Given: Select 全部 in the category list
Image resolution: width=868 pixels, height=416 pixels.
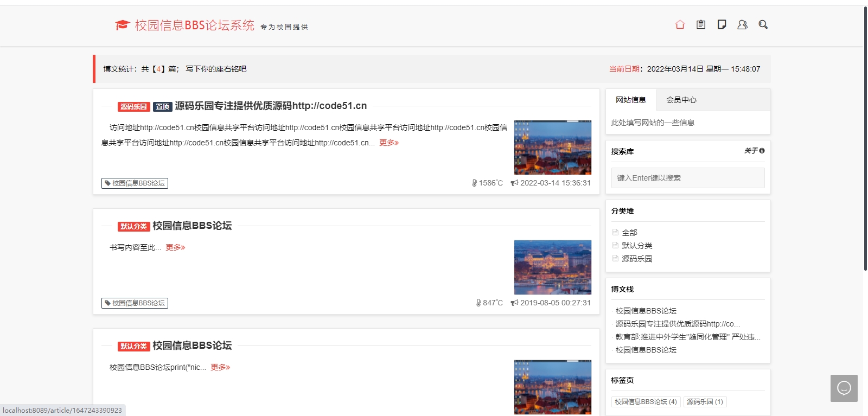Looking at the screenshot, I should [x=629, y=233].
